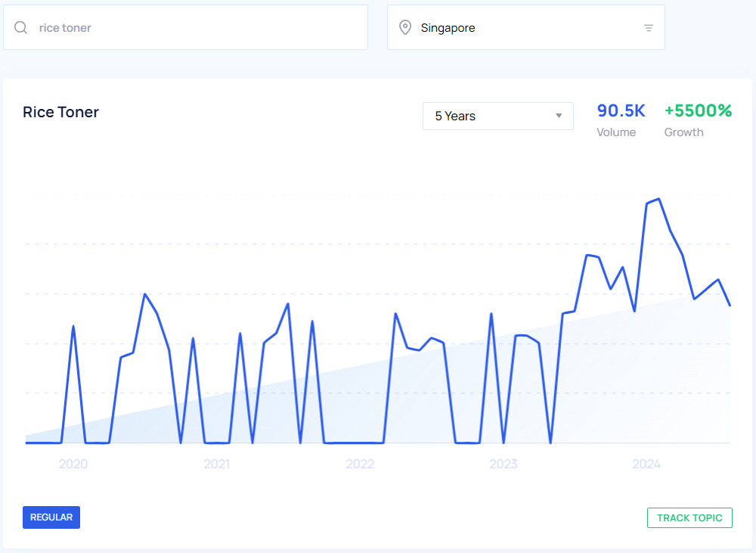
Task: Click the TRACK TOPIC button
Action: pos(689,518)
